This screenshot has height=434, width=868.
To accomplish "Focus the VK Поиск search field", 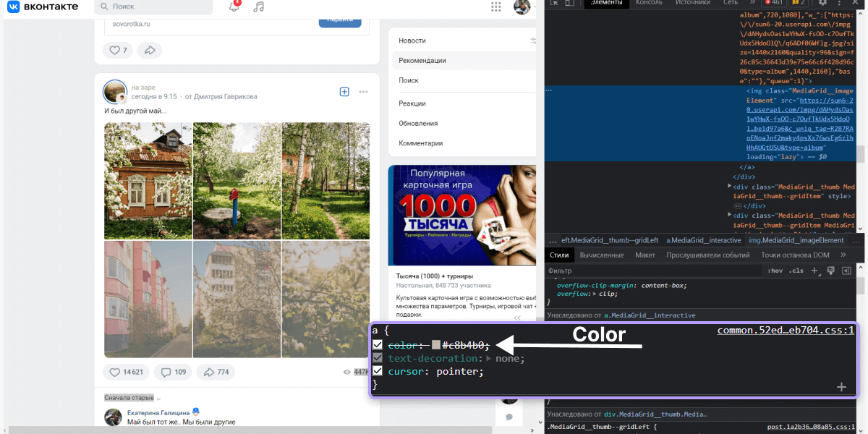I will (x=153, y=7).
